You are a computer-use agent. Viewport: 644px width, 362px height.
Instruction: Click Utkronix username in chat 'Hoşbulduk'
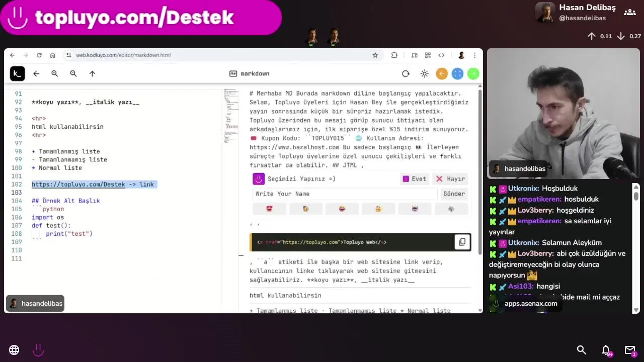point(523,189)
